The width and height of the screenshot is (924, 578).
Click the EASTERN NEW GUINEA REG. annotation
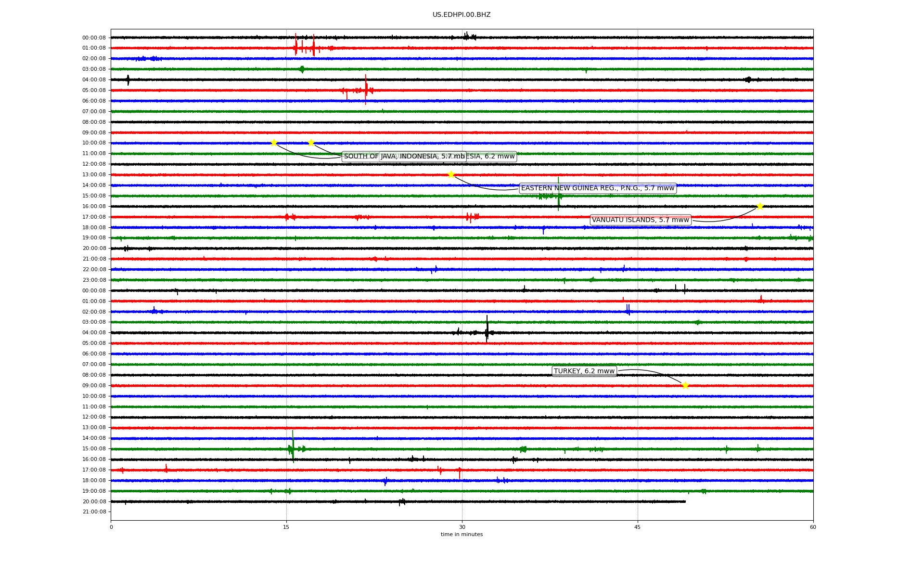tap(597, 188)
